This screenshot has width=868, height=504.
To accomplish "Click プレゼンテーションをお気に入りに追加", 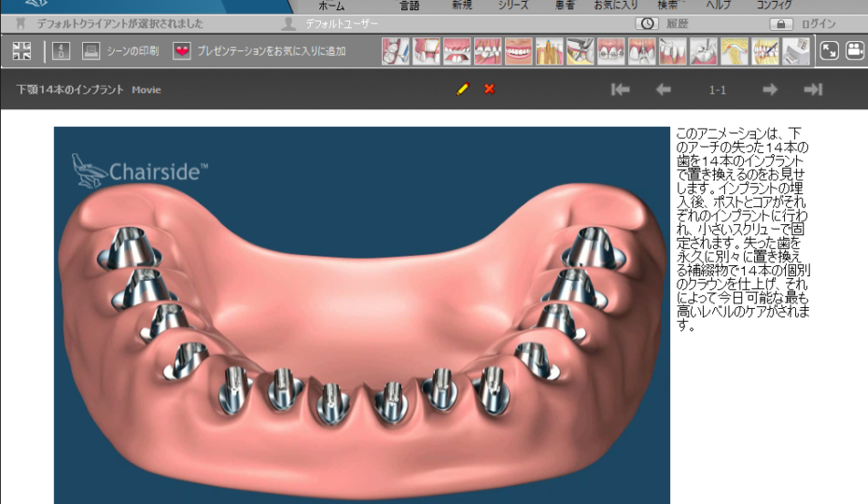I will pyautogui.click(x=272, y=51).
